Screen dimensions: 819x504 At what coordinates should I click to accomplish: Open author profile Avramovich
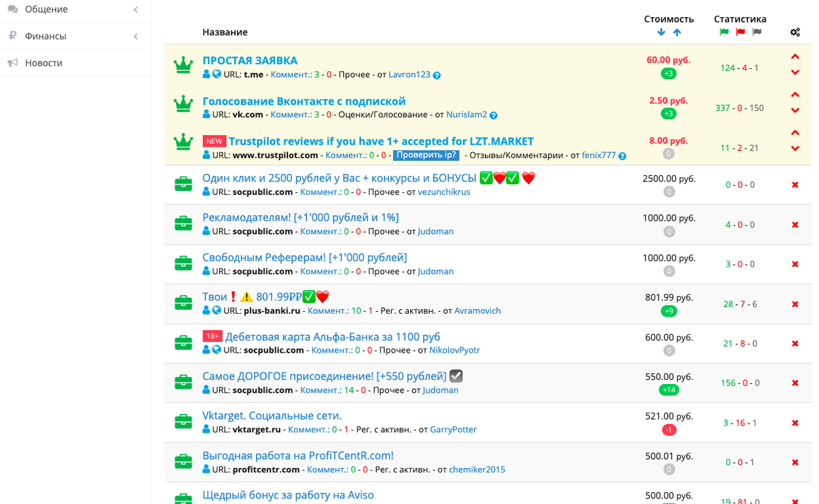[478, 311]
